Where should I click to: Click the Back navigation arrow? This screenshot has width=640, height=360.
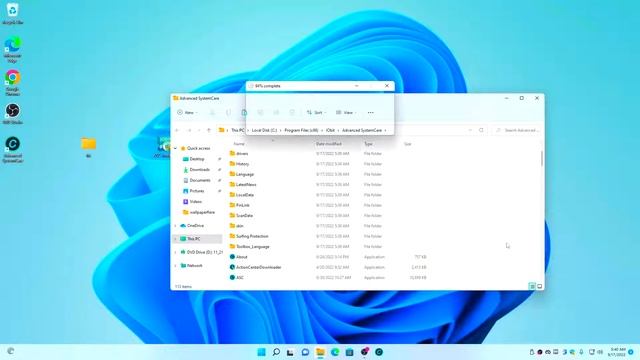coord(177,130)
